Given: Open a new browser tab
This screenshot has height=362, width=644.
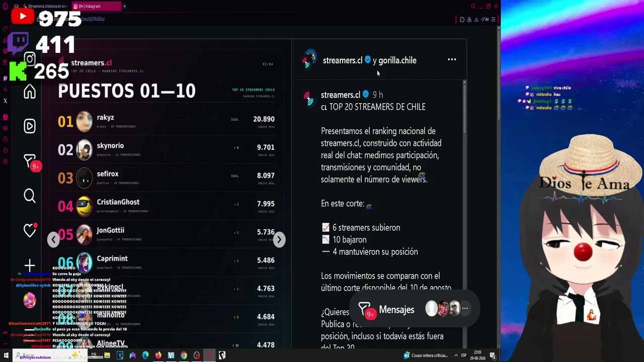Looking at the screenshot, I should click(124, 7).
